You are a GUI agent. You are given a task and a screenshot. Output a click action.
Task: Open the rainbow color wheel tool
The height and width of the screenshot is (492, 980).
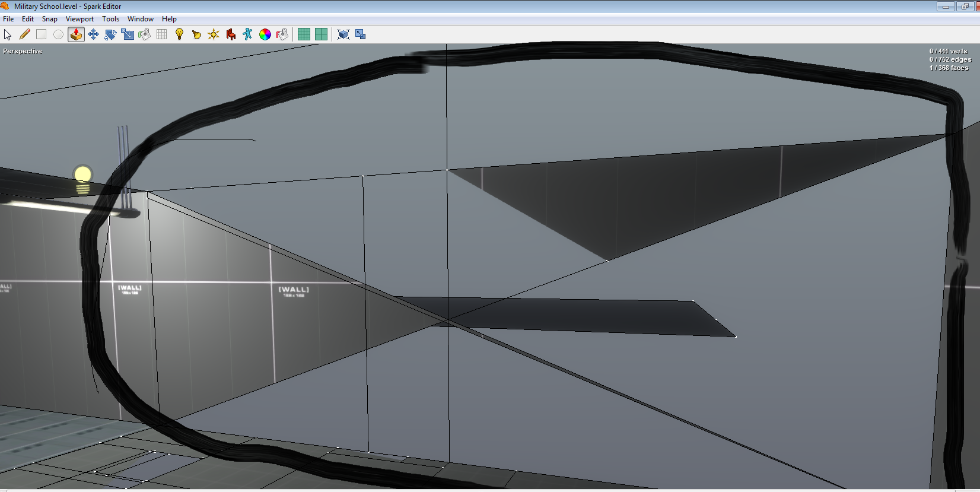pos(265,34)
